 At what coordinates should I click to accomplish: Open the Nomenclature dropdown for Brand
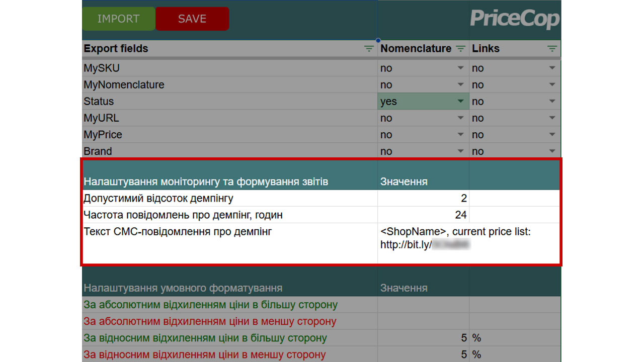tap(460, 151)
